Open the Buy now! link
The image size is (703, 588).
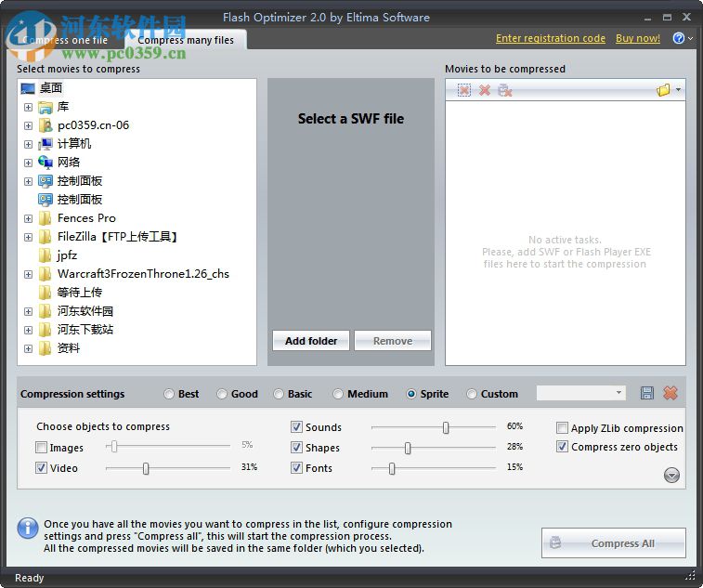pos(638,38)
